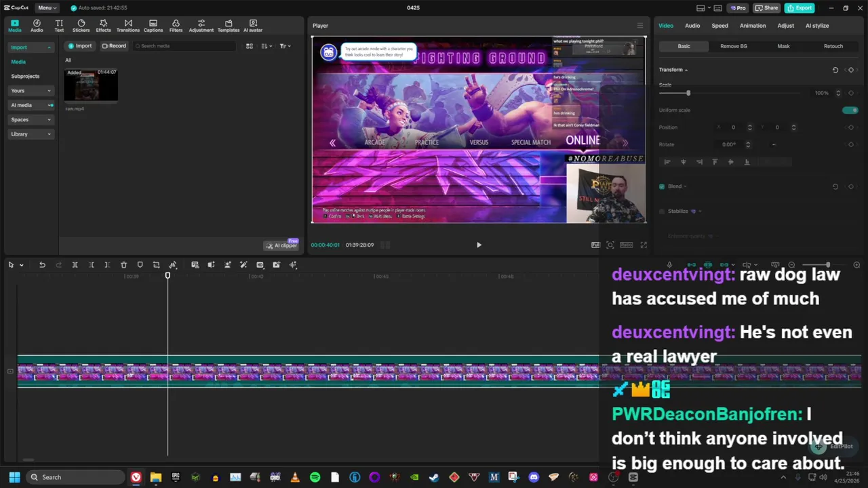Open the Captions tab
Image resolution: width=868 pixels, height=488 pixels.
click(x=153, y=26)
